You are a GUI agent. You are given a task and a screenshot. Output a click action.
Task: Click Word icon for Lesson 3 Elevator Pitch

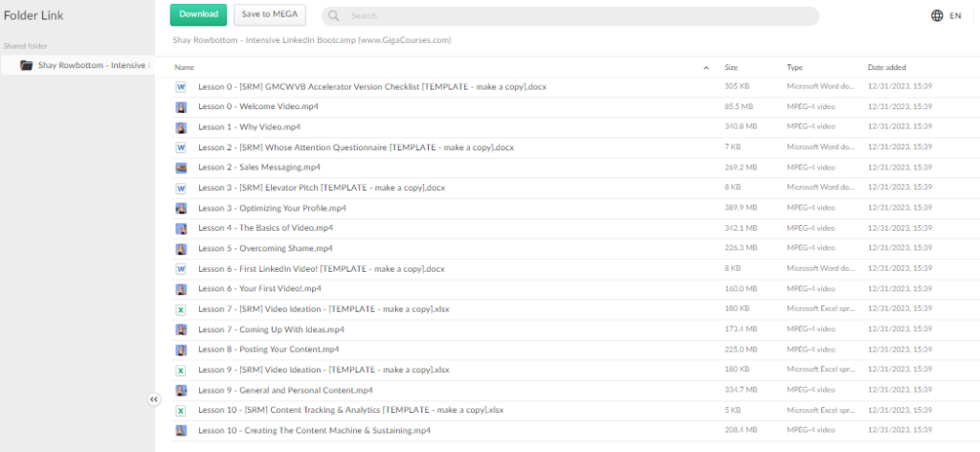point(180,188)
